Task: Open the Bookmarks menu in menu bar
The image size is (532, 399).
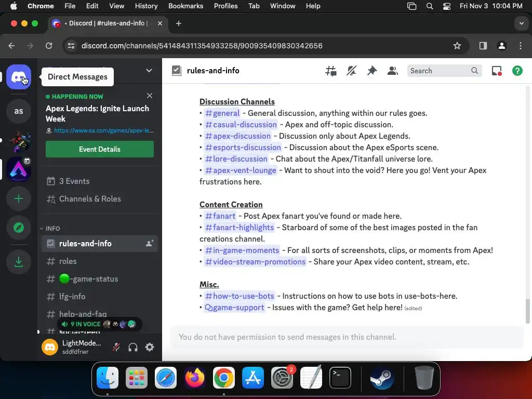Action: pyautogui.click(x=185, y=6)
